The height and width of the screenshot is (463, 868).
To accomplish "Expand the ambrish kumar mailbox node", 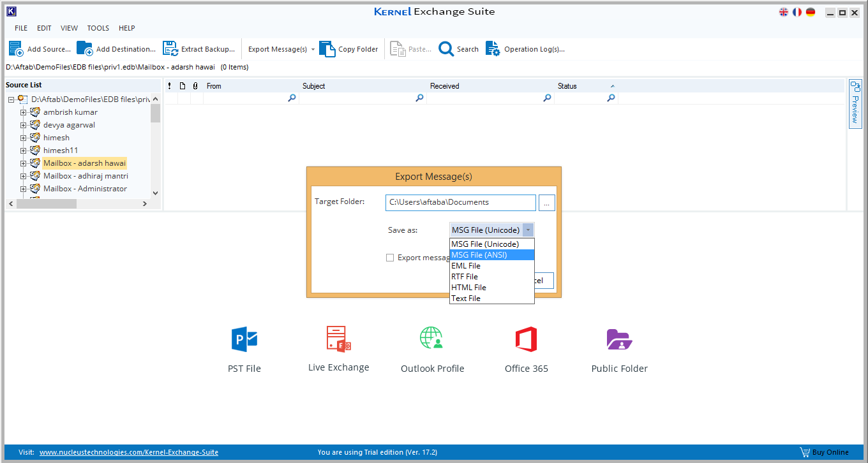I will point(24,112).
